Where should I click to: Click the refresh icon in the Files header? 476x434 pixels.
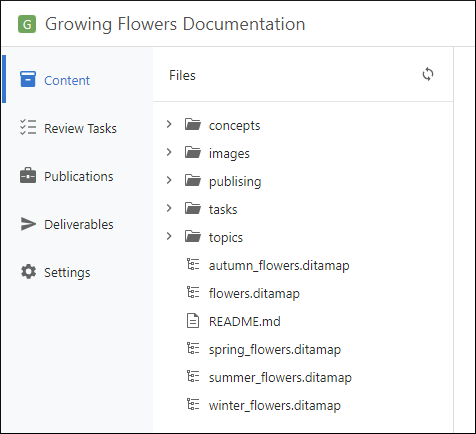pyautogui.click(x=428, y=74)
